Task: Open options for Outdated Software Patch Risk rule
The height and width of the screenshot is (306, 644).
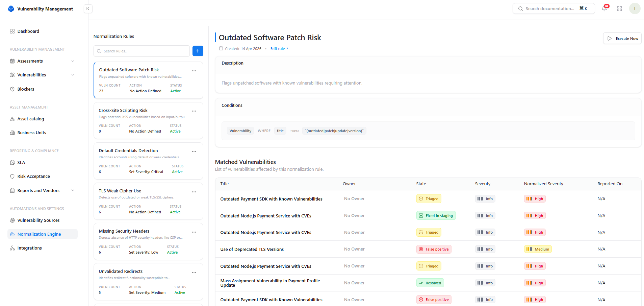Action: coord(194,71)
